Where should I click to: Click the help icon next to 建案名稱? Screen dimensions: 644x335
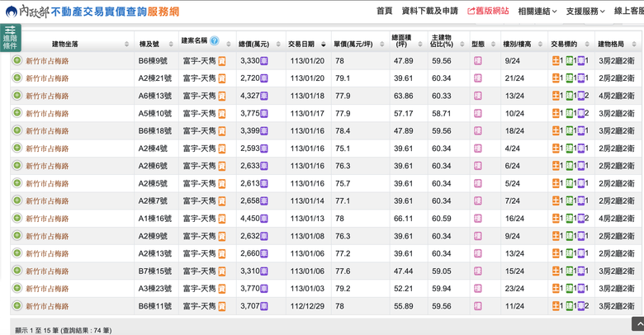pos(215,40)
